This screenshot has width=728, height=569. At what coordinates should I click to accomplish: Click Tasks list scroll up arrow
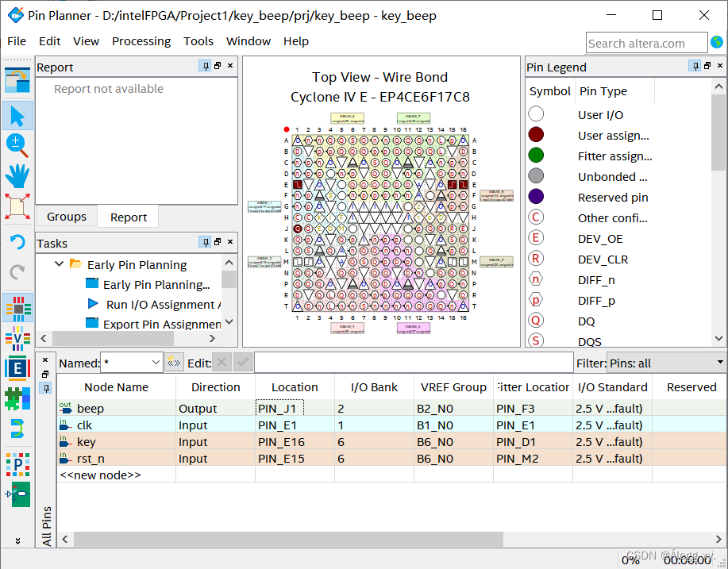pyautogui.click(x=229, y=263)
